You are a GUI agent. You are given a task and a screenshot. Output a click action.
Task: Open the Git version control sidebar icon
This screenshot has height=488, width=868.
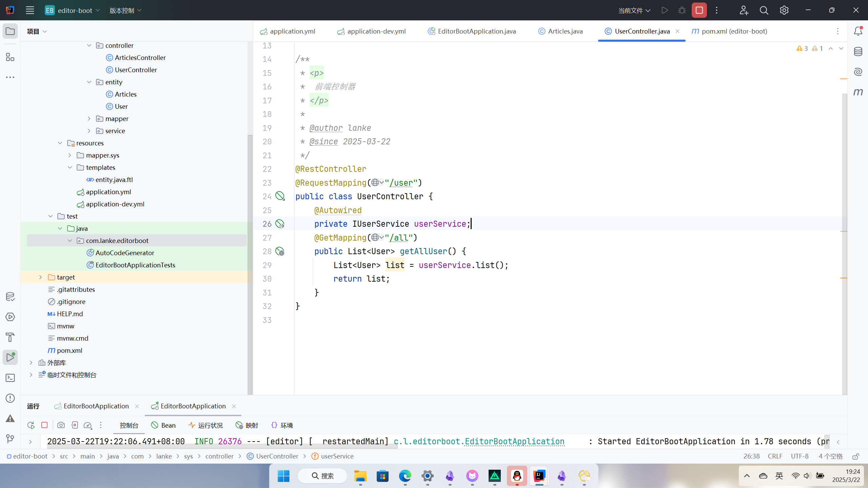click(x=10, y=439)
